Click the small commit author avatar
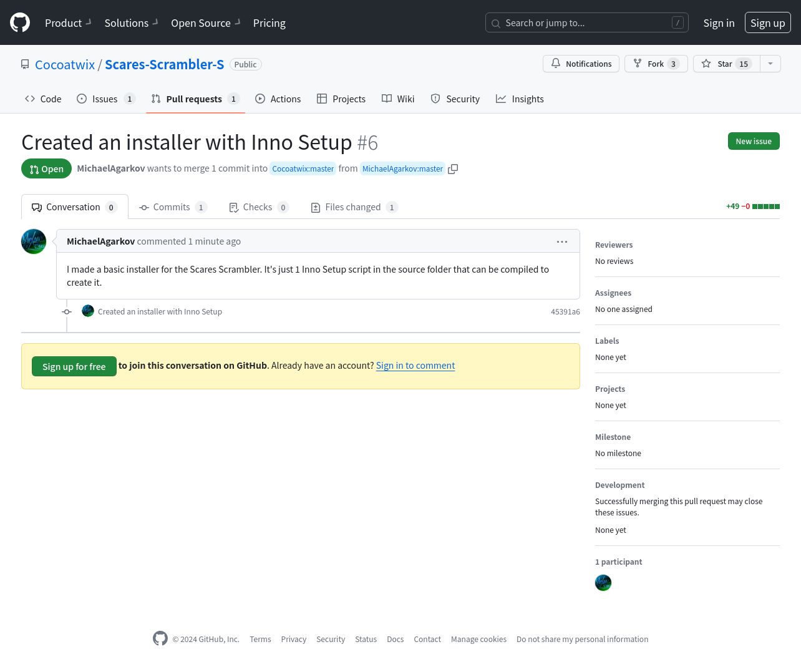Image resolution: width=801 pixels, height=672 pixels. tap(88, 311)
